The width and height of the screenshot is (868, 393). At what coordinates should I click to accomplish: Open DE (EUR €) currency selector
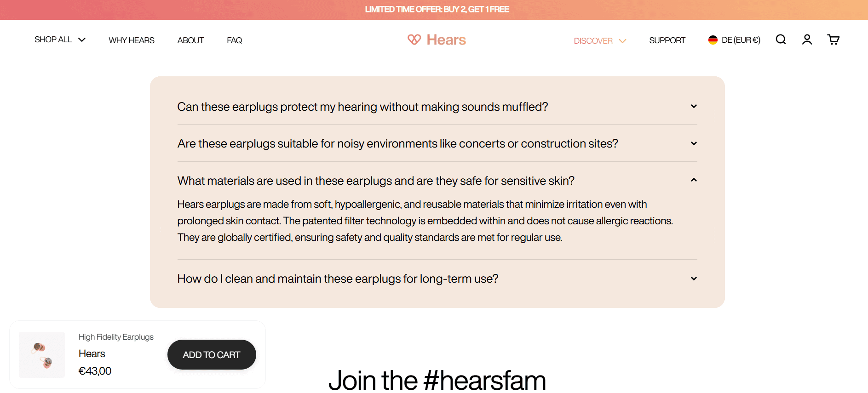pos(734,40)
